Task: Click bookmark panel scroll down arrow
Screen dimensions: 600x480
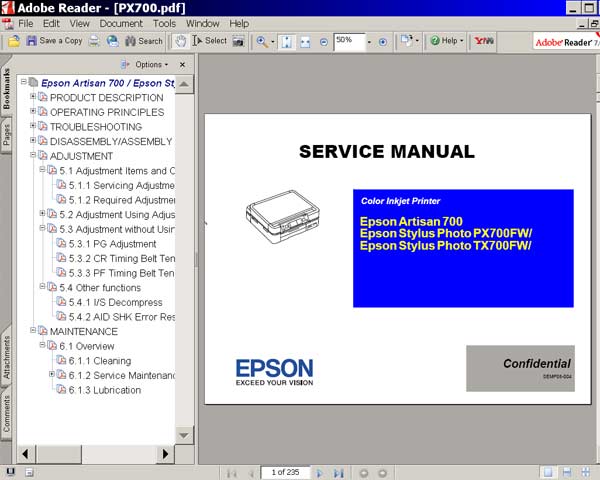Action: click(x=184, y=436)
